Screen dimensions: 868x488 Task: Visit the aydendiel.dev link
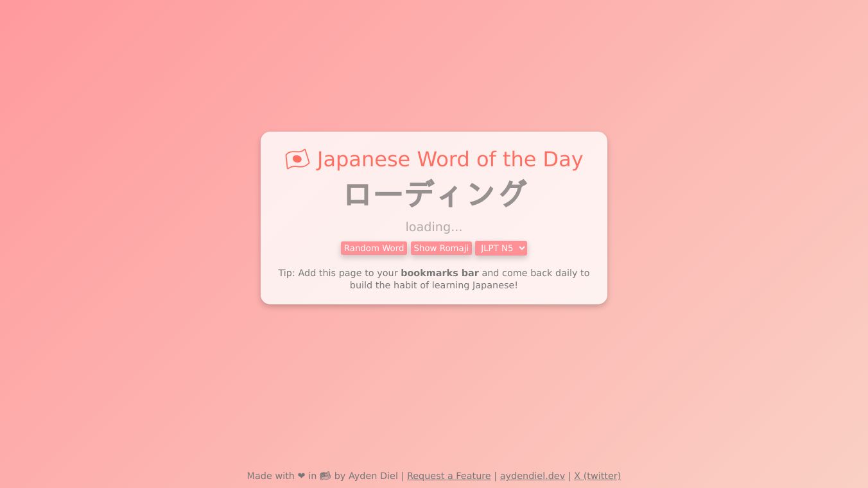[532, 476]
